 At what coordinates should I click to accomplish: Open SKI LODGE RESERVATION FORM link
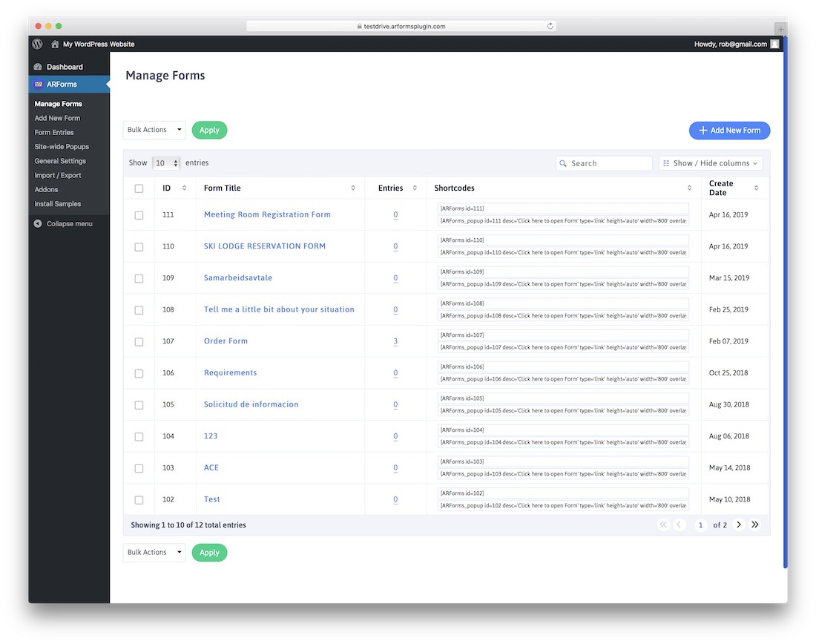[x=264, y=246]
